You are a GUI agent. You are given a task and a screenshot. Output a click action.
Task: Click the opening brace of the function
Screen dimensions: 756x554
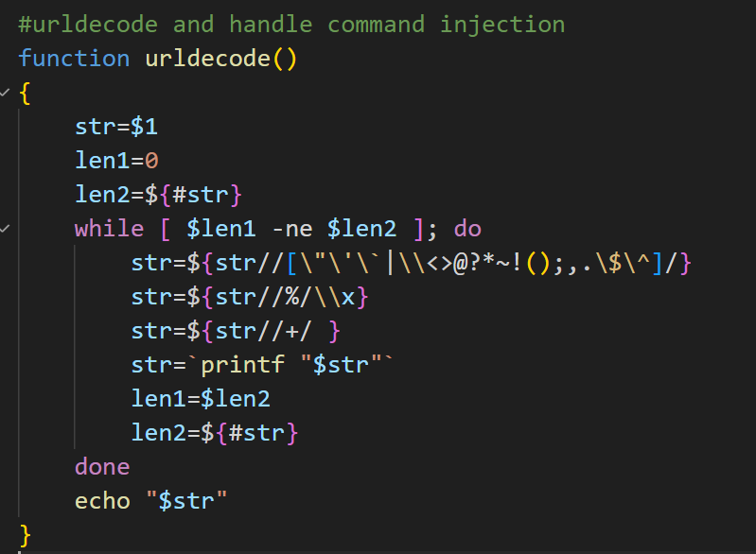pos(26,93)
